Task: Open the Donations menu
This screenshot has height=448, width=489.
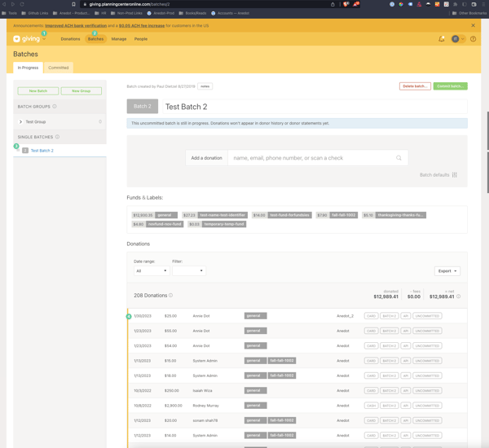Action: [70, 39]
